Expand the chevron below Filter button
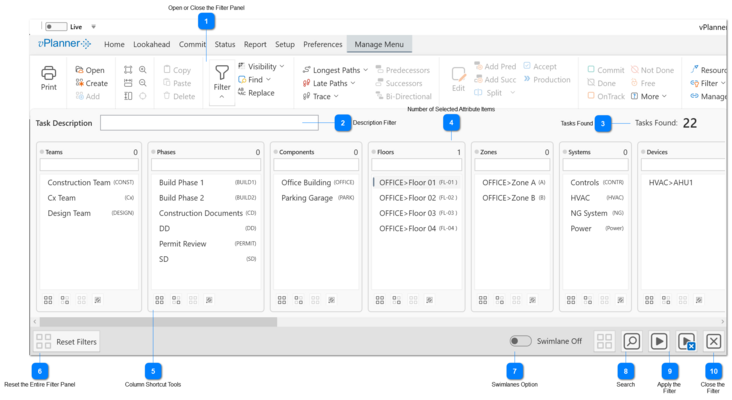732x400 pixels. pos(222,97)
